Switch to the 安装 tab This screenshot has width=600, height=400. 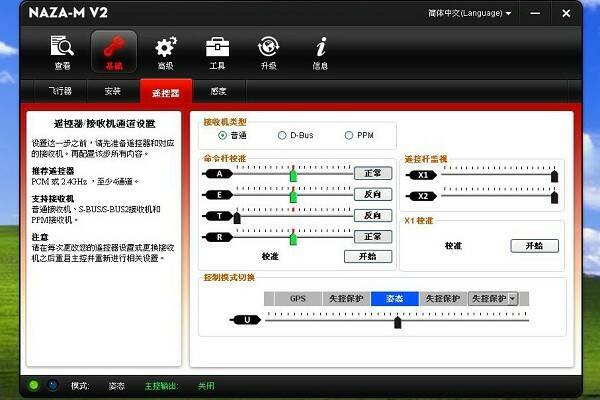(x=112, y=91)
